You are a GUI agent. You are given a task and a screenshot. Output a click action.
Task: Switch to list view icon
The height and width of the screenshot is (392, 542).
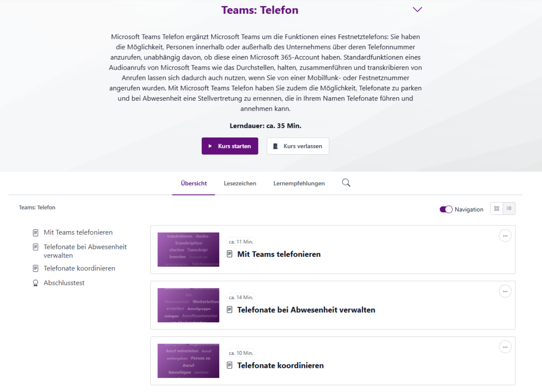pyautogui.click(x=509, y=209)
